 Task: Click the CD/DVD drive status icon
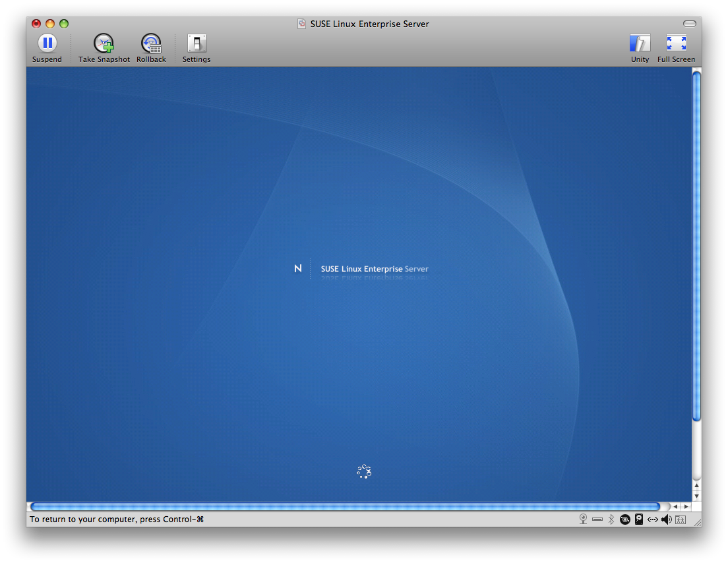[x=625, y=519]
